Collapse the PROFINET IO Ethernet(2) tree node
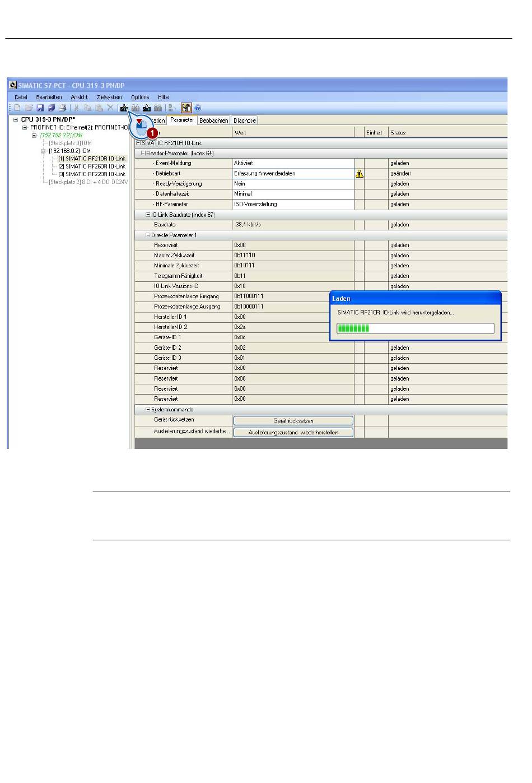 click(25, 127)
